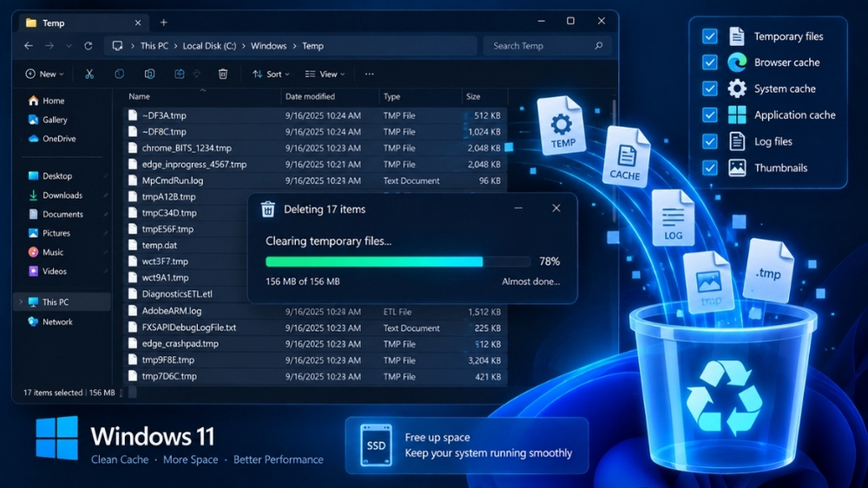Screen dimensions: 868x488
Task: Select the edge_crashpad.tmp file
Action: pyautogui.click(x=314, y=344)
